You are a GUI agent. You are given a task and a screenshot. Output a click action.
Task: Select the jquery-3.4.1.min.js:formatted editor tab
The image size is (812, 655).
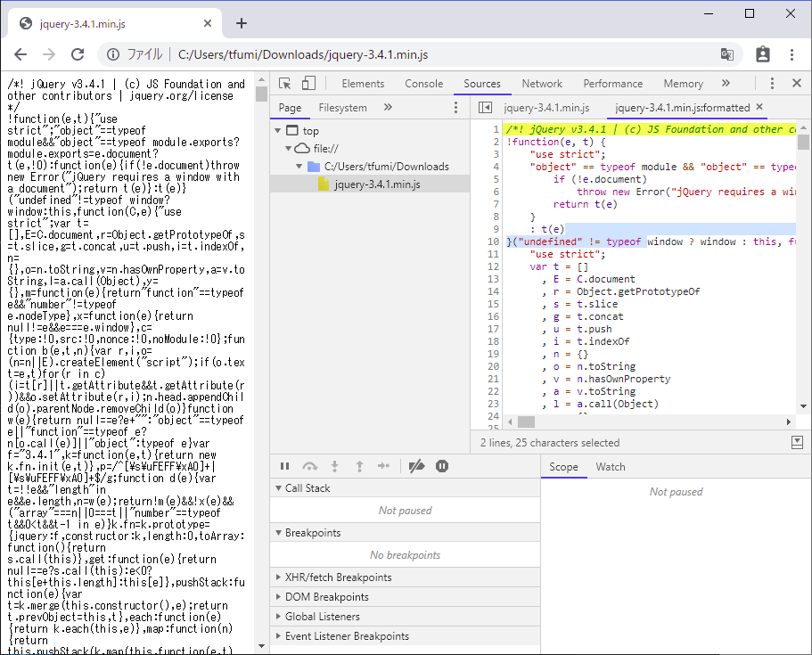(682, 108)
